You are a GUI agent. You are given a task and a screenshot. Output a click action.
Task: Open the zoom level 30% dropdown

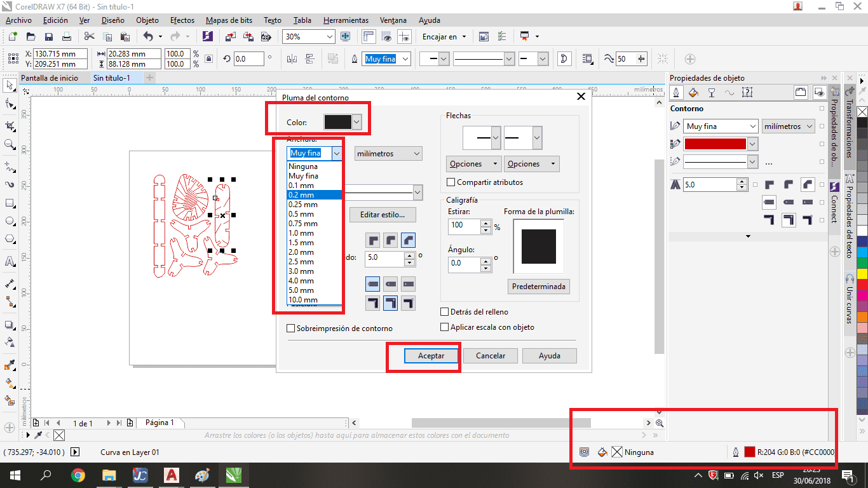coord(329,37)
